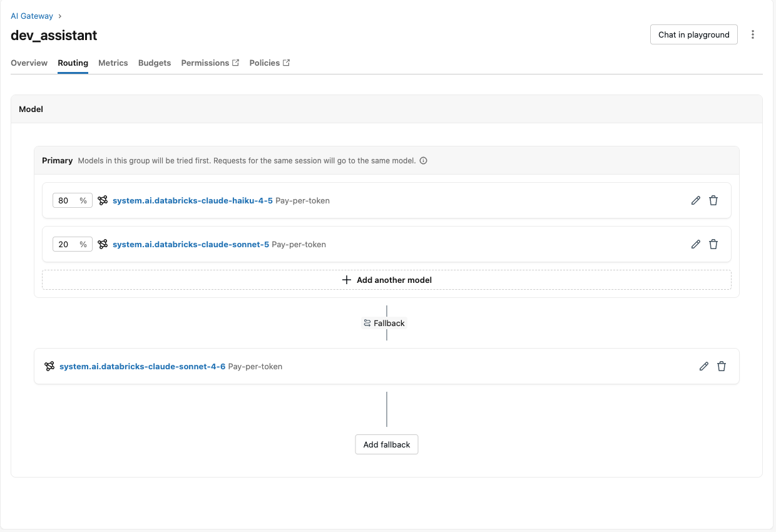Click the Fallback icon on the connector
This screenshot has height=532, width=776.
tap(367, 323)
